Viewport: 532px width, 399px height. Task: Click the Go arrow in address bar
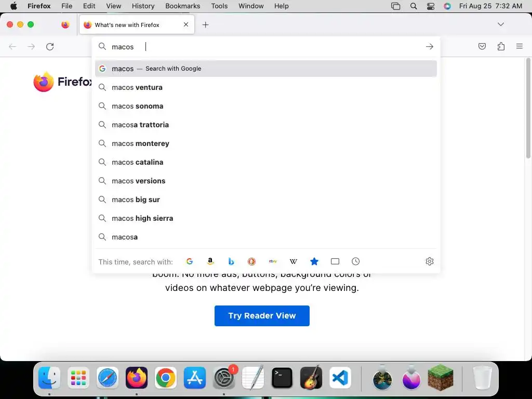430,46
